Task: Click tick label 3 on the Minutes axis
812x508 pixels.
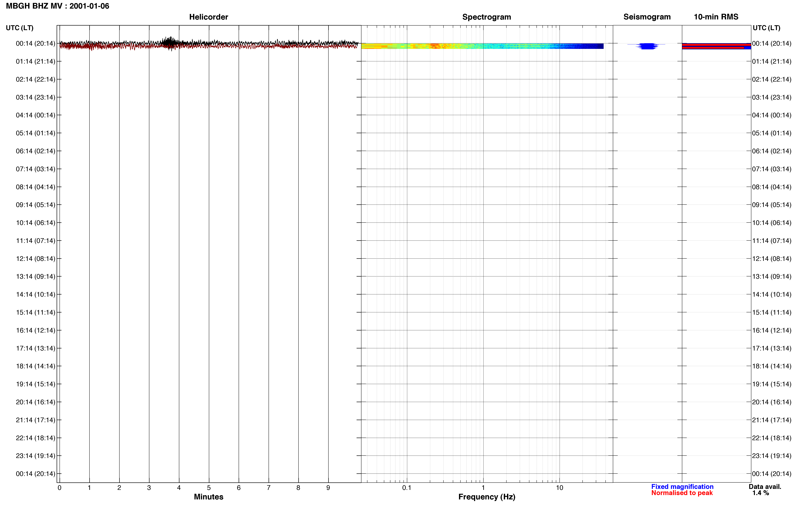Action: (149, 488)
